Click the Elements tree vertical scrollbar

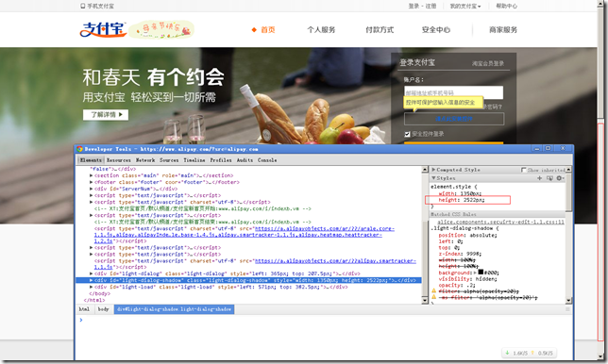pos(425,235)
